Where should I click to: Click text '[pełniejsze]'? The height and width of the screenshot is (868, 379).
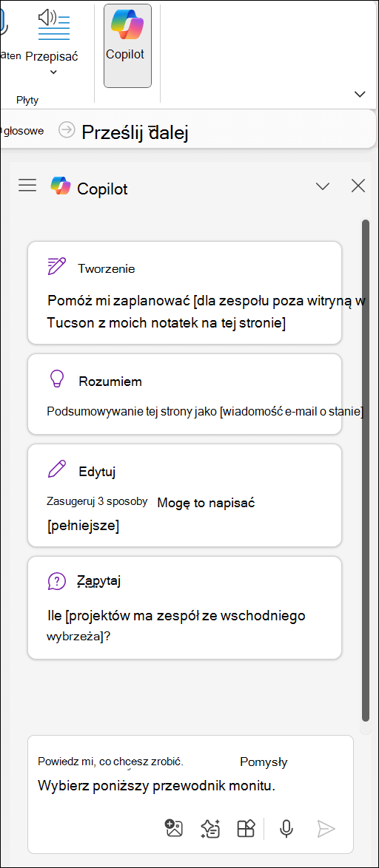click(83, 526)
